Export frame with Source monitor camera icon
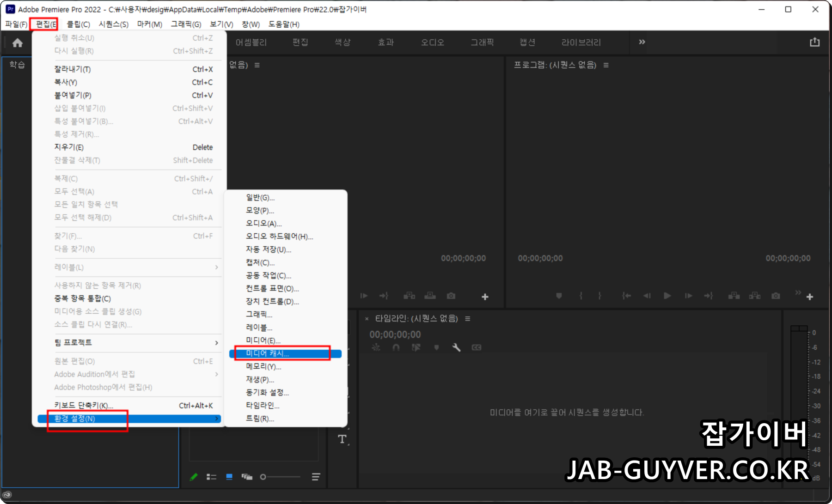The image size is (832, 504). coord(451,296)
